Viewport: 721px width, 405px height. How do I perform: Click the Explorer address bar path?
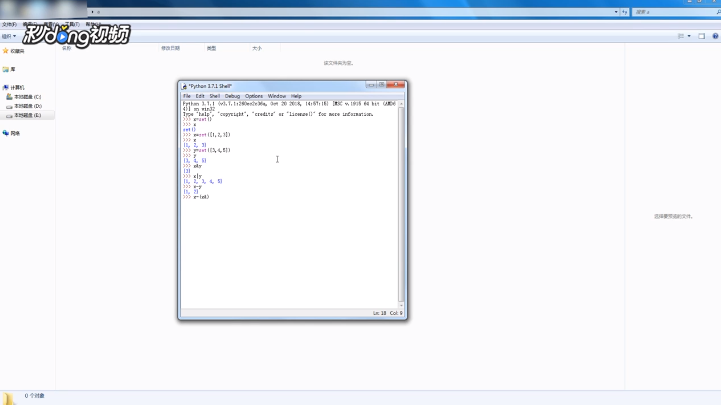point(352,12)
